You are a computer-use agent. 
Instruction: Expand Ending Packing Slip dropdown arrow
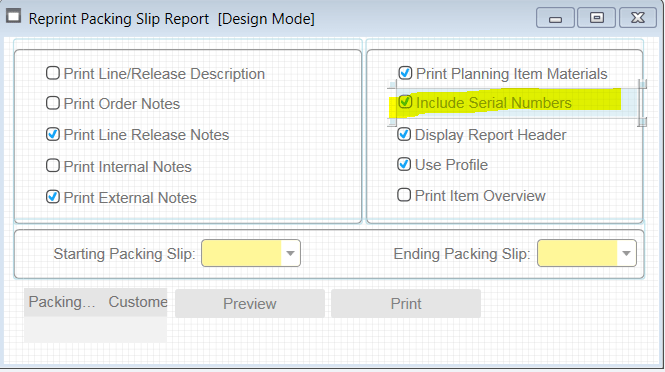[626, 253]
